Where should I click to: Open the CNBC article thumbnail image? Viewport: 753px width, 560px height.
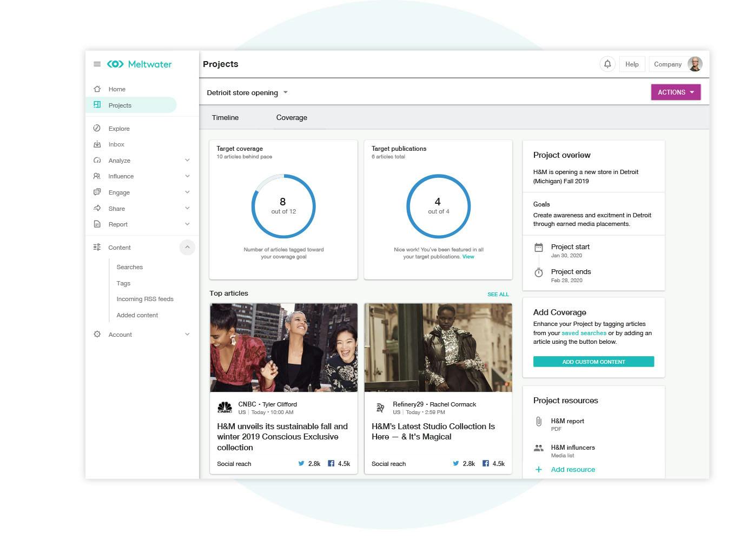(283, 347)
